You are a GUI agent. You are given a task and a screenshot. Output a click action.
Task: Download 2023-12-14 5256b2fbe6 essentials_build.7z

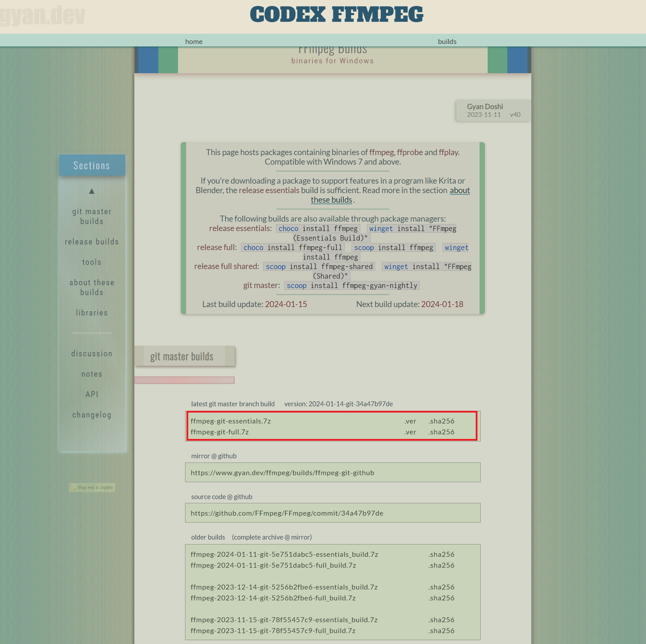284,587
